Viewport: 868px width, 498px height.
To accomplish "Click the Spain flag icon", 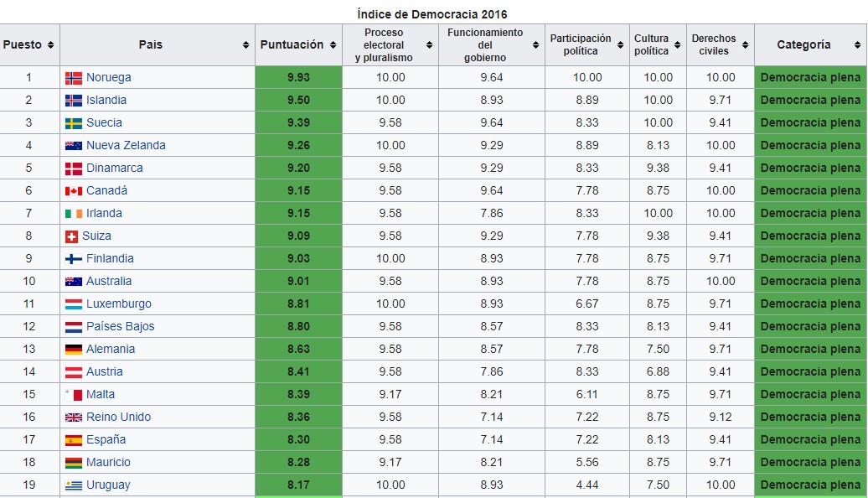I will (x=74, y=440).
